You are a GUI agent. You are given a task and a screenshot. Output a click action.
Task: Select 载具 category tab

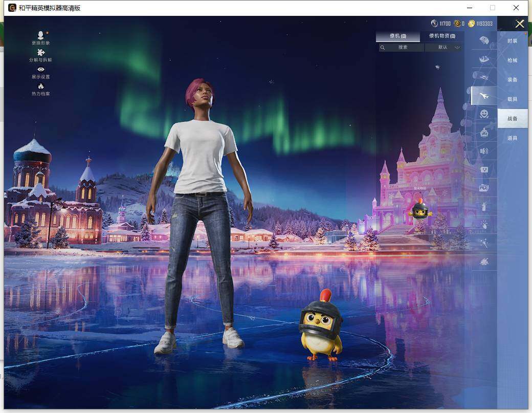pyautogui.click(x=513, y=99)
